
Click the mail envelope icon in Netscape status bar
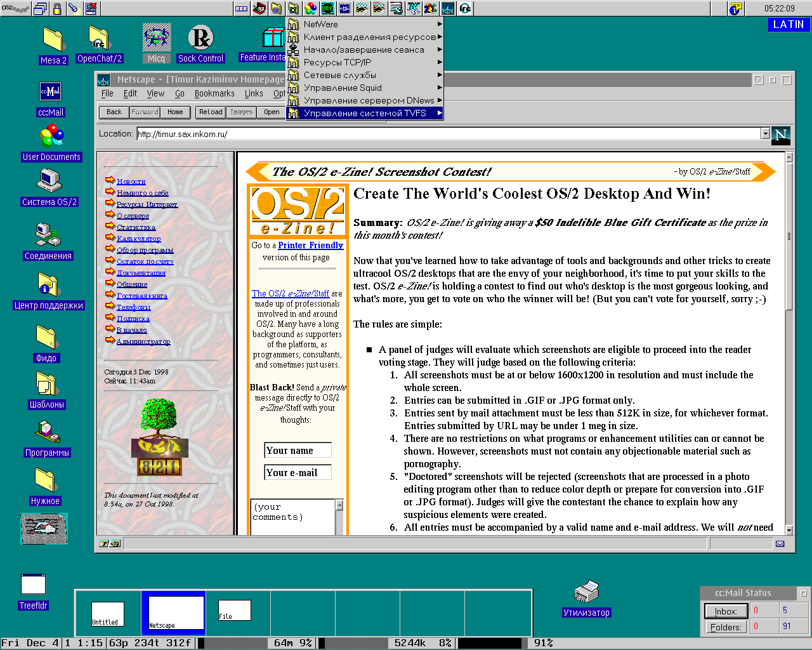click(x=780, y=543)
